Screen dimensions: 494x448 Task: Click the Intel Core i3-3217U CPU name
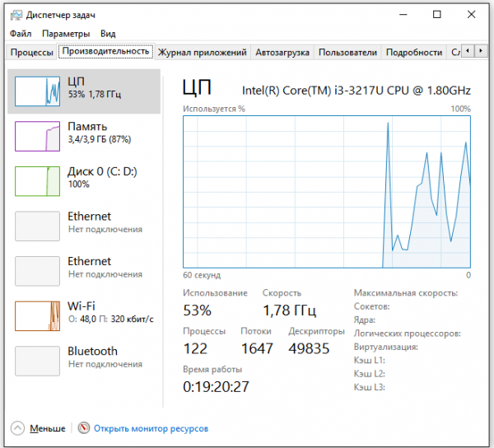coord(357,91)
